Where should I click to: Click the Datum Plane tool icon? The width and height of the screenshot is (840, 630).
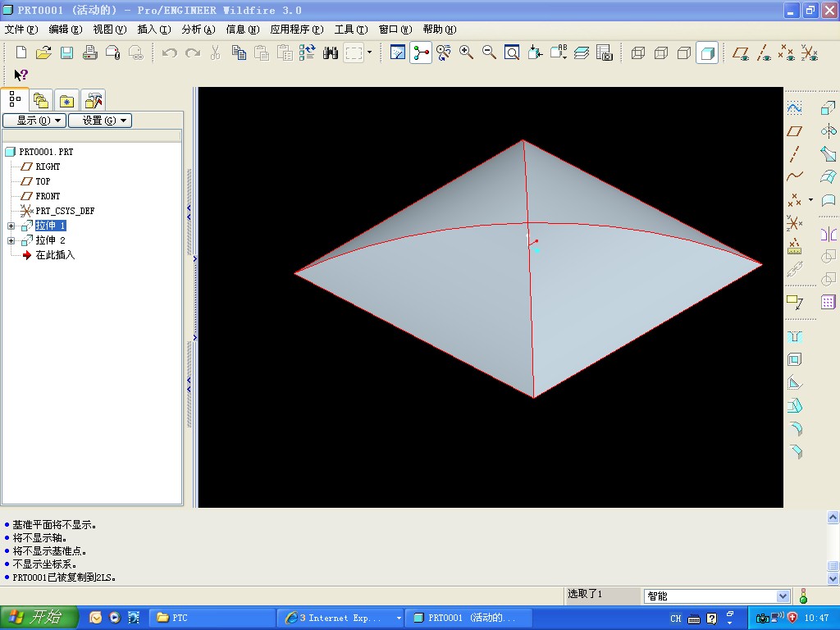[794, 130]
